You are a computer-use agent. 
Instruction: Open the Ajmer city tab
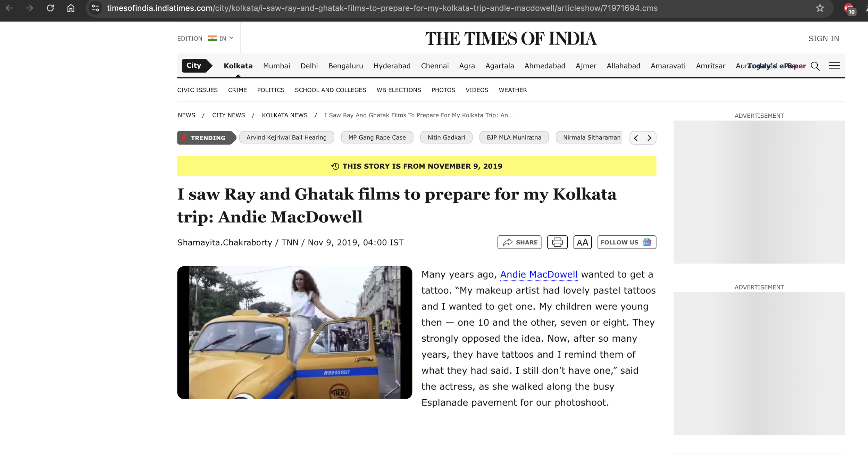tap(586, 66)
